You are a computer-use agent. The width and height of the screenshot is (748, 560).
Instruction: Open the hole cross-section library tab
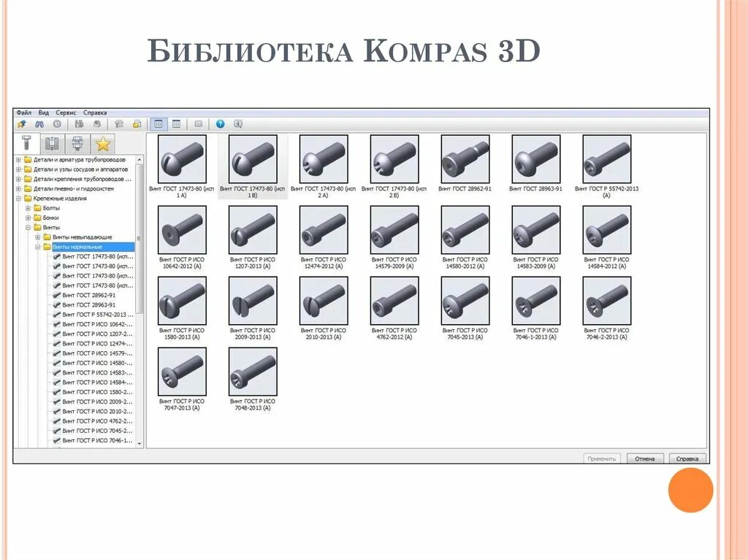[52, 143]
